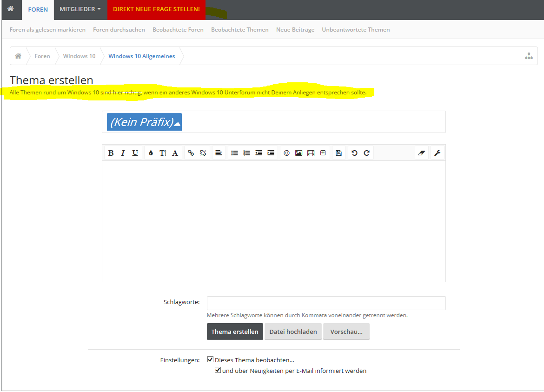The image size is (544, 392).
Task: Switch to the FOREN tab
Action: click(x=38, y=10)
